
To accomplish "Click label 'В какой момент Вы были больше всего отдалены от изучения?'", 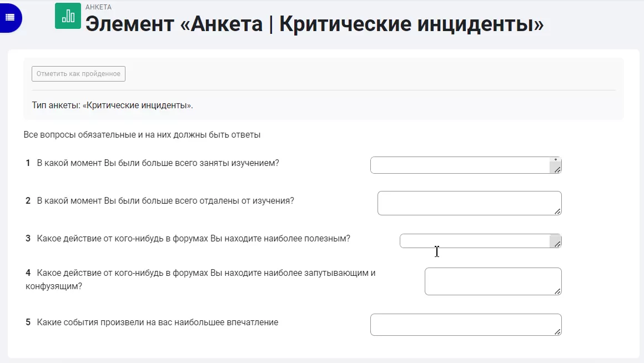I will (165, 201).
